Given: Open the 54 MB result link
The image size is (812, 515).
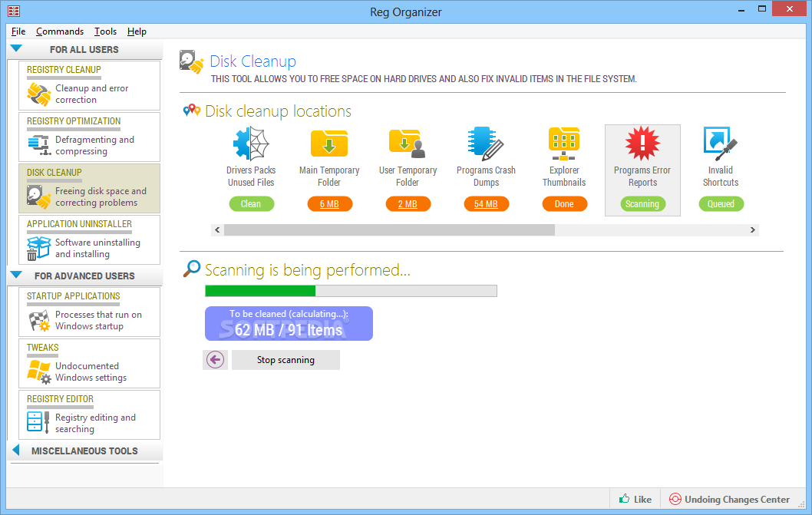Looking at the screenshot, I should 486,203.
